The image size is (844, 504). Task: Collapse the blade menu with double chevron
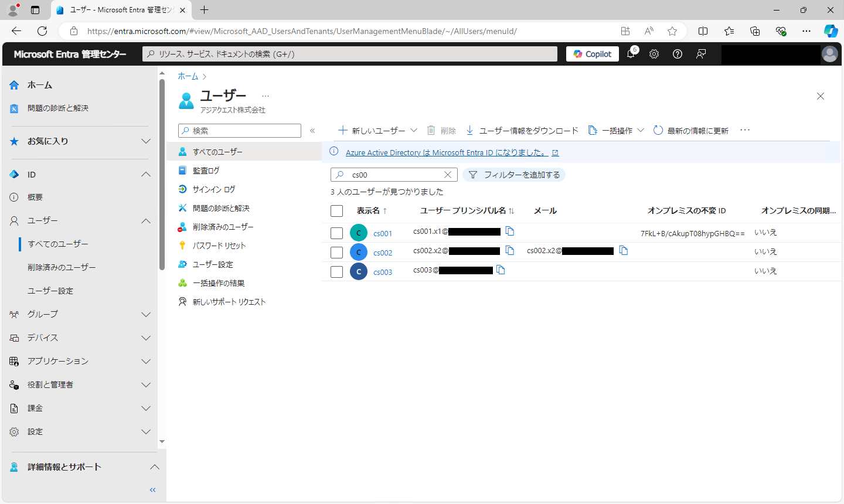coord(312,131)
